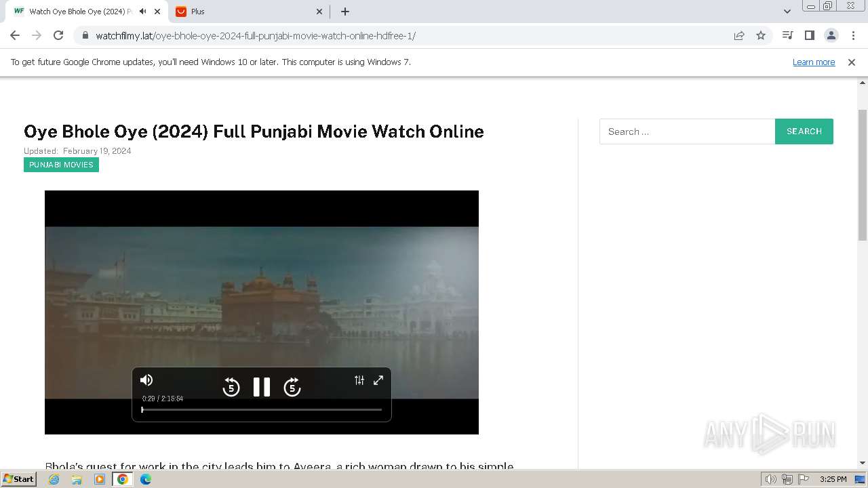Open Action Center flag icon

click(x=803, y=479)
